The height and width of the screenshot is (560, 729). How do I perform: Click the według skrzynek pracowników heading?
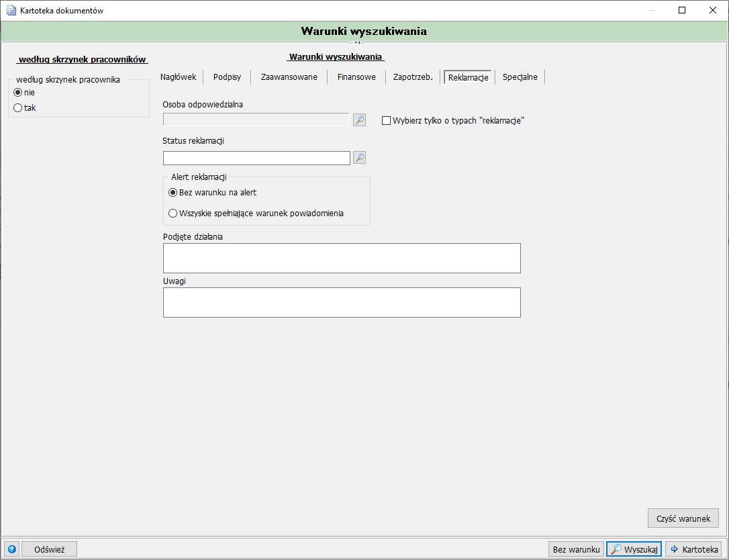(83, 60)
